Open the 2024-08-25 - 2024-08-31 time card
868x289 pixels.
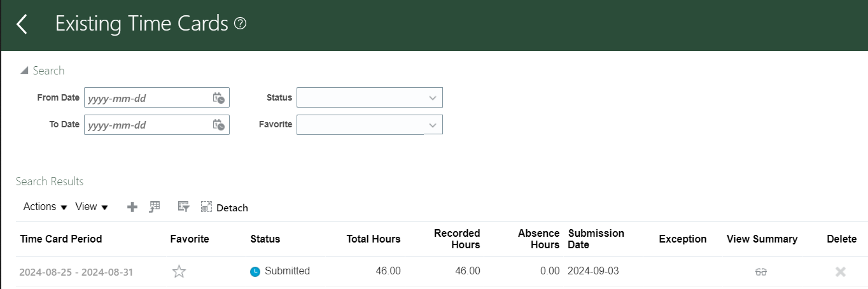pos(76,272)
